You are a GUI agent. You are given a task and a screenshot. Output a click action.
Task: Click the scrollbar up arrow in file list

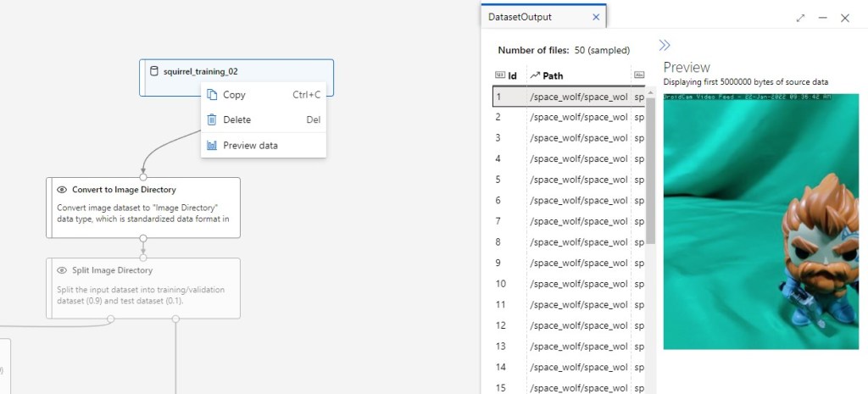650,92
